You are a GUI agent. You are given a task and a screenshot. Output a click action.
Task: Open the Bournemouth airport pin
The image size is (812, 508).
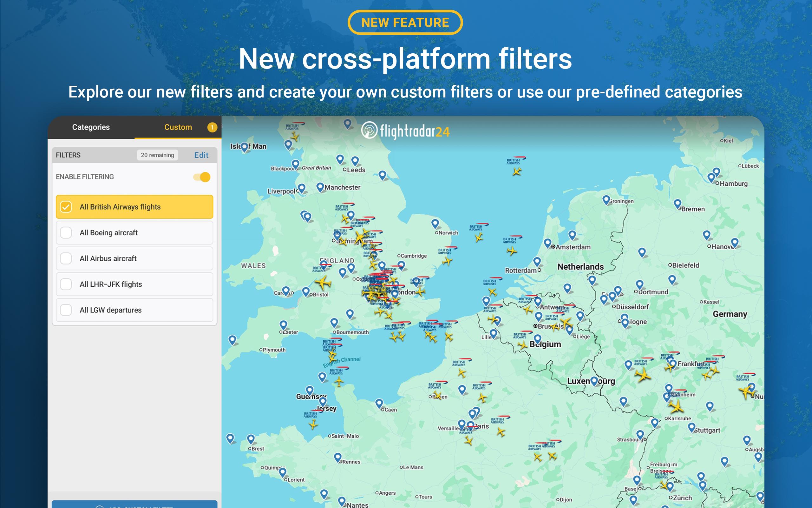(x=334, y=323)
